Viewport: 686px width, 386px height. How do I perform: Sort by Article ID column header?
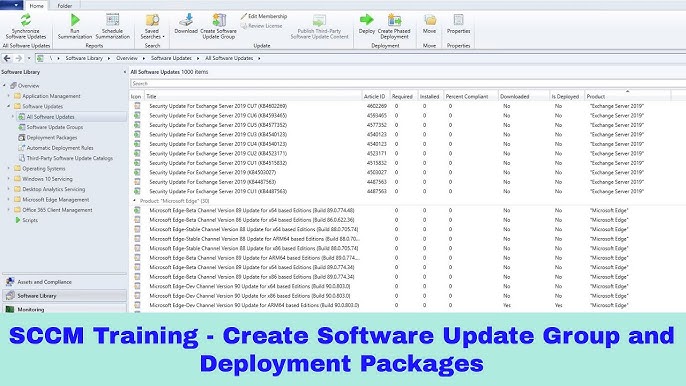pos(376,96)
